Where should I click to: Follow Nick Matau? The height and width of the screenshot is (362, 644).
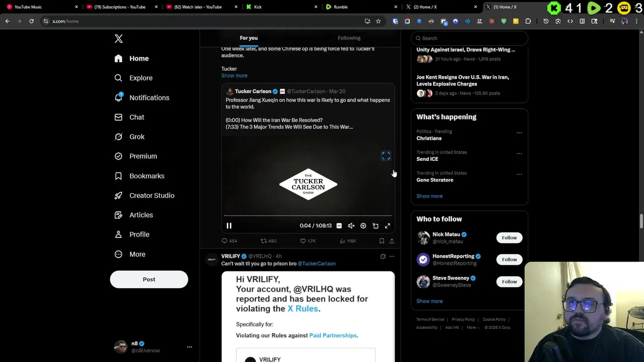point(509,238)
